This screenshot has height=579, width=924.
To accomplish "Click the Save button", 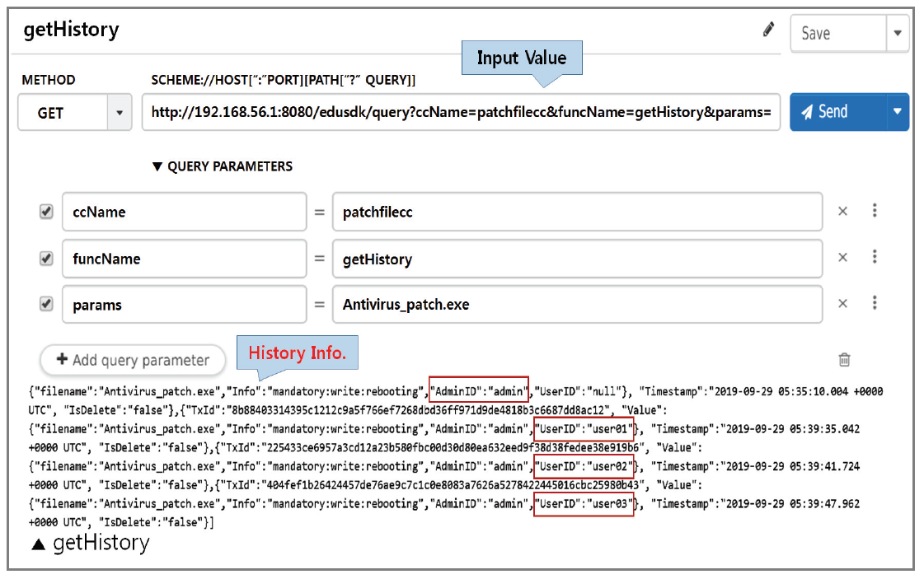I will [x=837, y=34].
